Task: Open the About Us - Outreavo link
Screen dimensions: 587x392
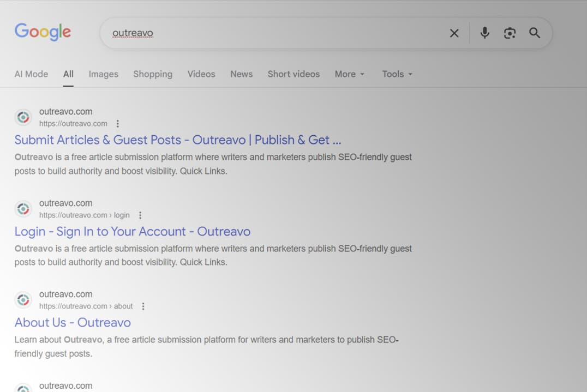Action: (x=73, y=323)
